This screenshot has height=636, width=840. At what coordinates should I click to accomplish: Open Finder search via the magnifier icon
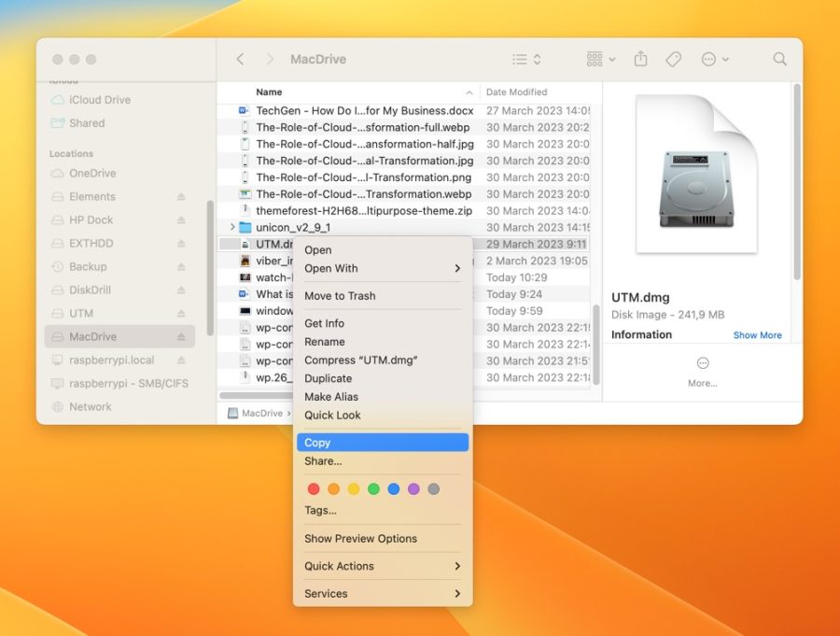[779, 58]
